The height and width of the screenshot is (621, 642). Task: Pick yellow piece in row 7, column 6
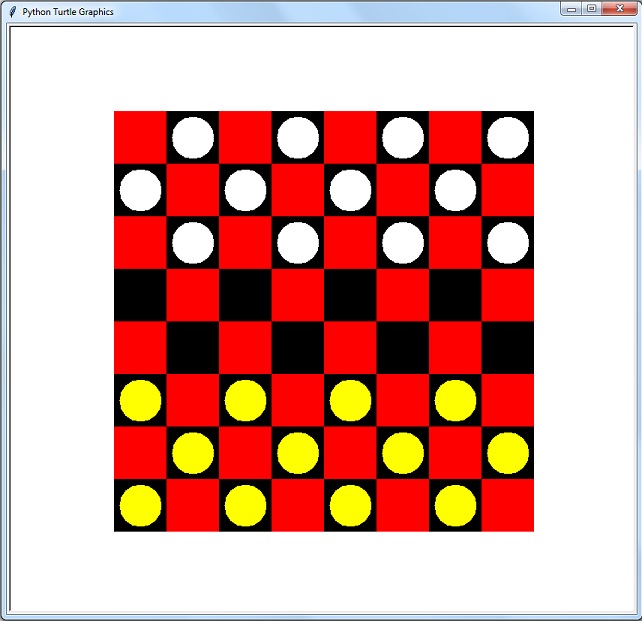point(403,453)
